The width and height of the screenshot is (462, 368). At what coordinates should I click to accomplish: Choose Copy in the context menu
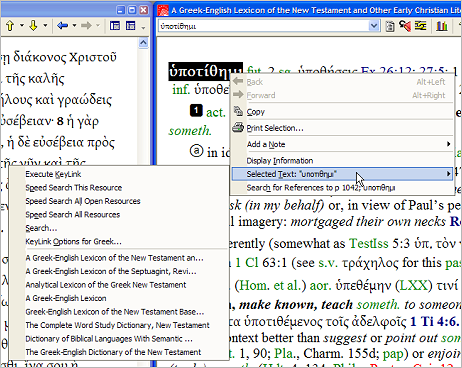[343, 112]
